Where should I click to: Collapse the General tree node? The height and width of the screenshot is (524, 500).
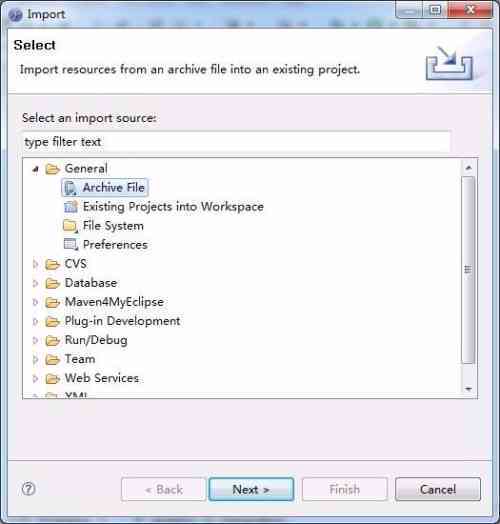(35, 169)
